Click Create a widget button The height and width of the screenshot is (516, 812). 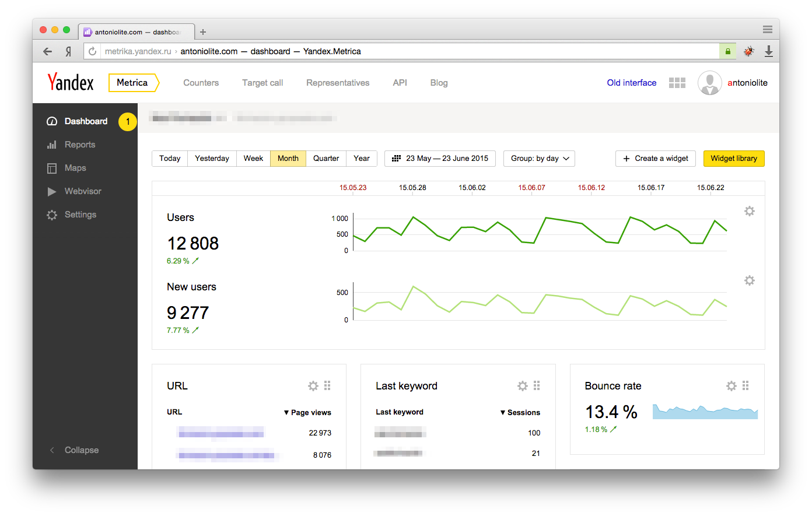click(656, 159)
